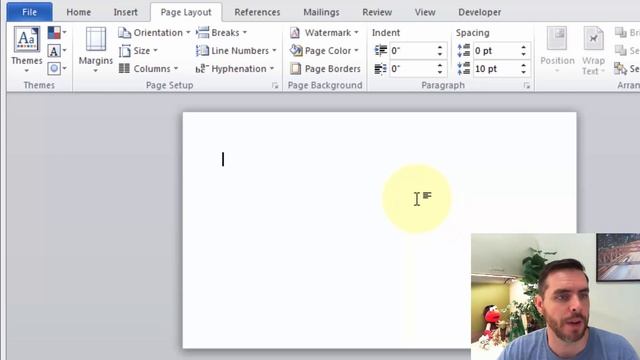Switch to the Insert tab
Viewport: 640px width, 360px height.
(126, 12)
